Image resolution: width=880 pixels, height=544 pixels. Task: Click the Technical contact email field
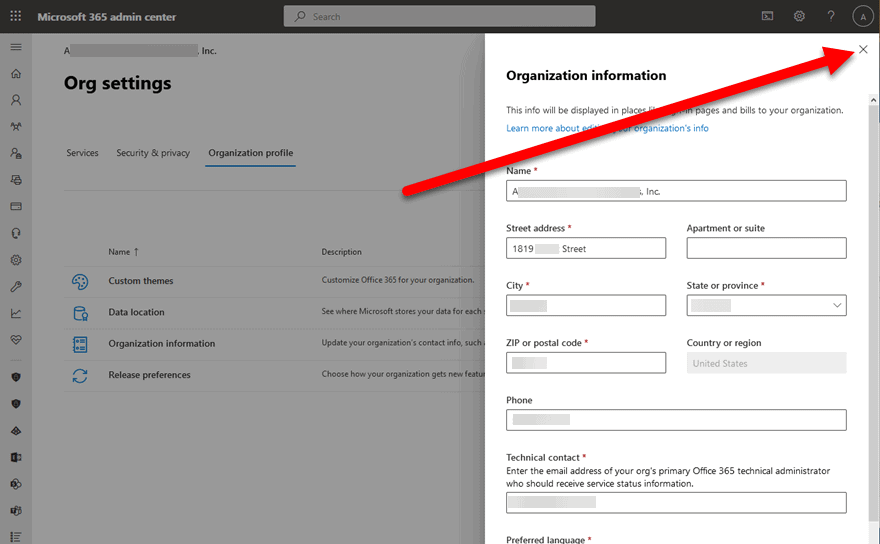coord(676,502)
